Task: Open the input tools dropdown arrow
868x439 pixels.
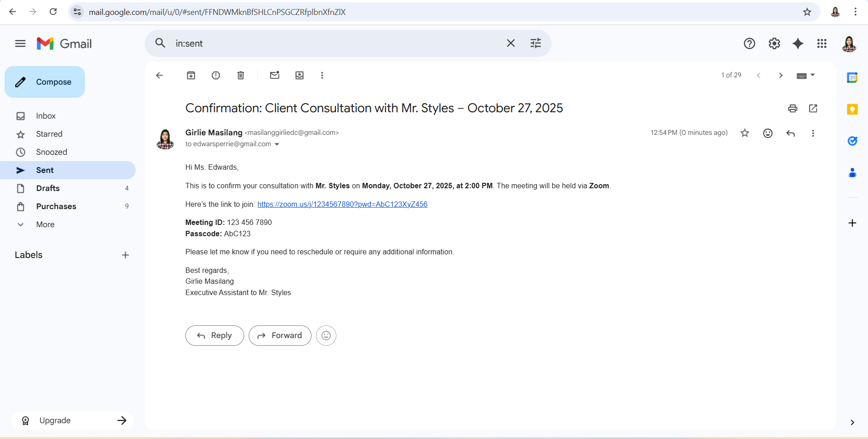Action: coord(812,75)
